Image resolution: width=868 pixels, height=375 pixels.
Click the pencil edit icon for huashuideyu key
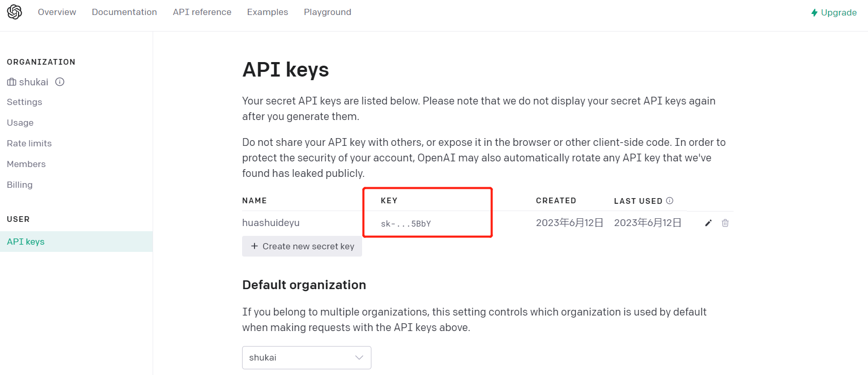[708, 223]
